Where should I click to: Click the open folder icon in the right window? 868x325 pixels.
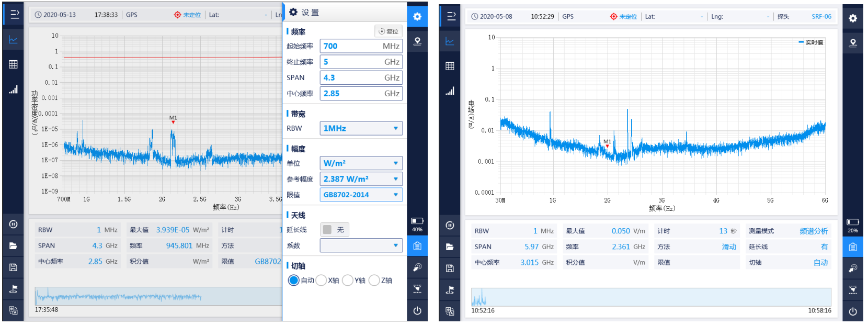click(450, 247)
